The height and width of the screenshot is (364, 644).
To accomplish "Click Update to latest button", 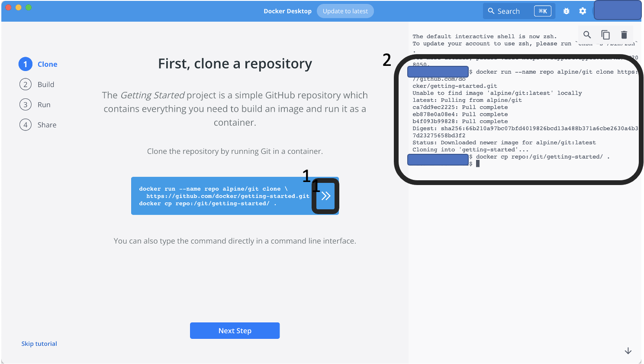I will (x=345, y=11).
